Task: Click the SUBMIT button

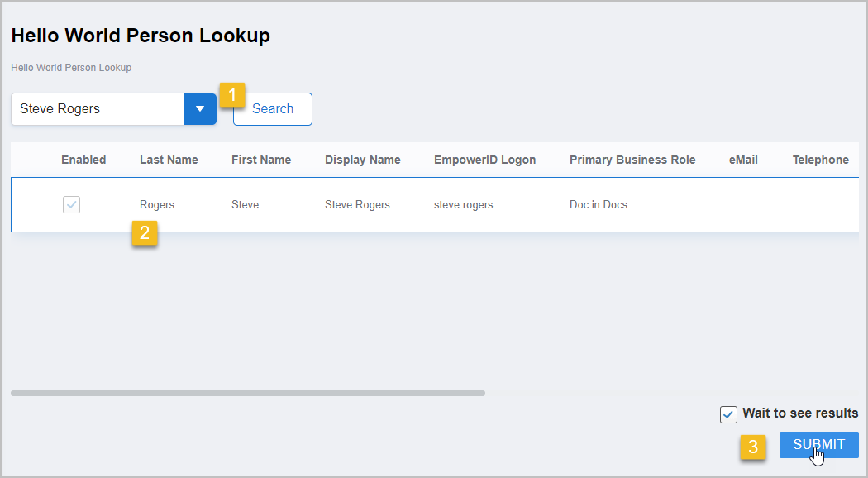Action: [x=818, y=445]
